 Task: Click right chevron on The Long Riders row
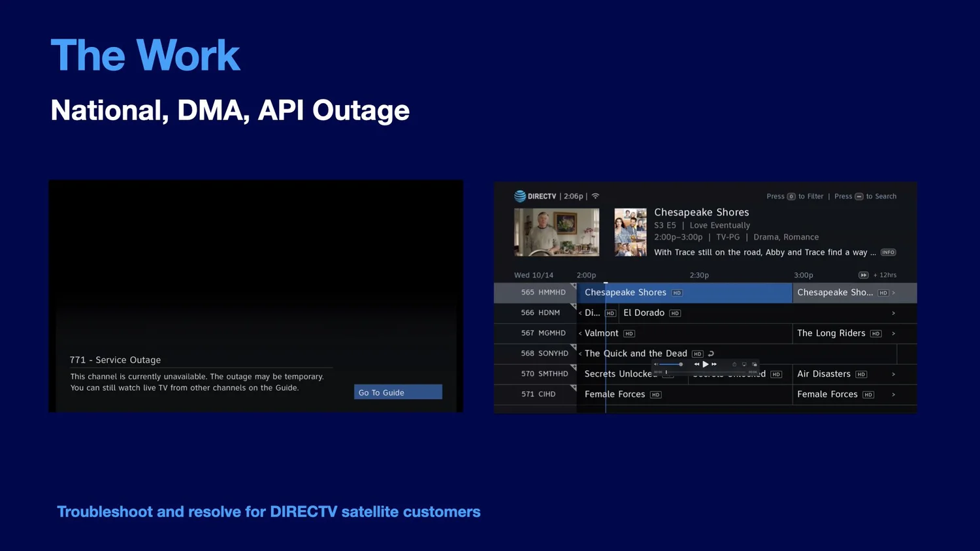894,333
